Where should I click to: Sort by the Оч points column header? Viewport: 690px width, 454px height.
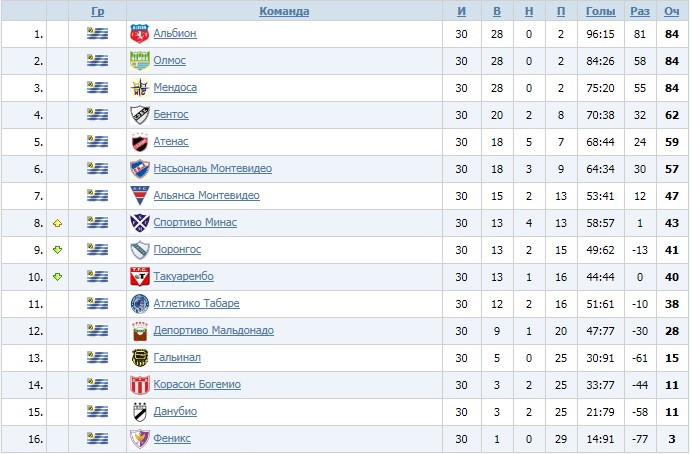pos(672,12)
